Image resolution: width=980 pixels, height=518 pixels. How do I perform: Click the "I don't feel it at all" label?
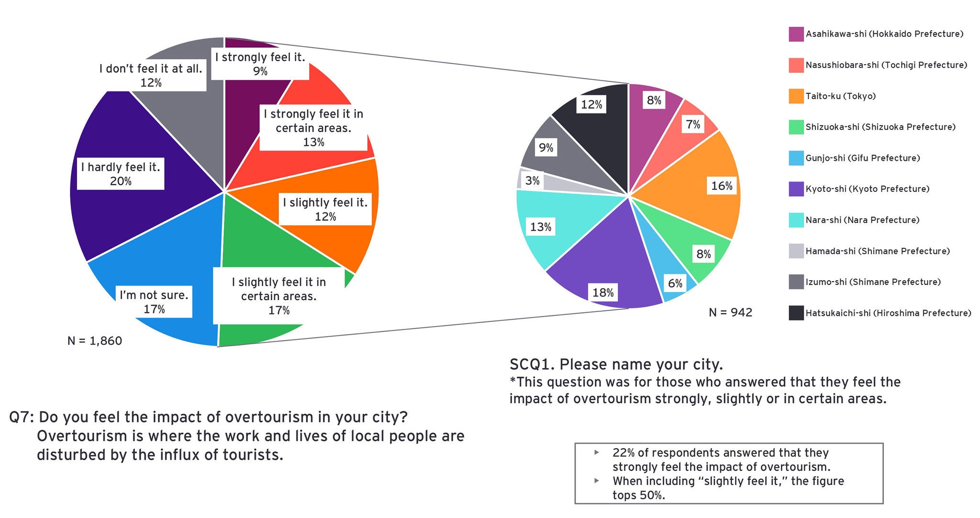[x=151, y=75]
